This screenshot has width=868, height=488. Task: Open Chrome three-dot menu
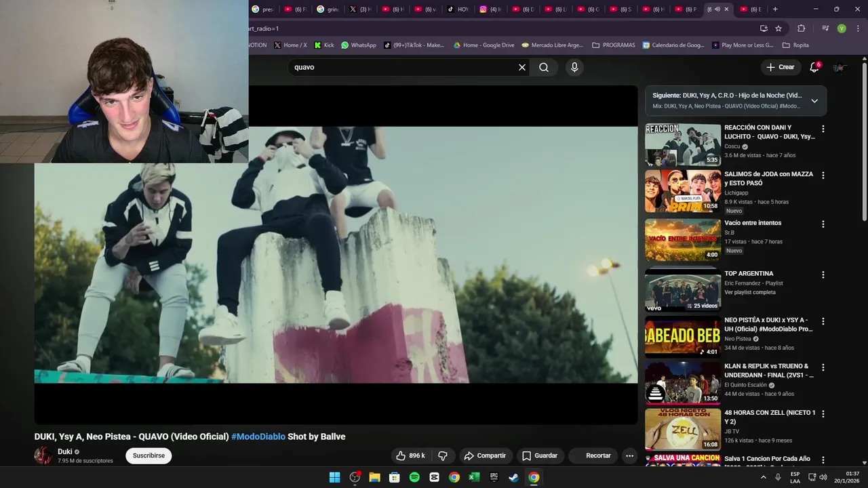pos(858,28)
